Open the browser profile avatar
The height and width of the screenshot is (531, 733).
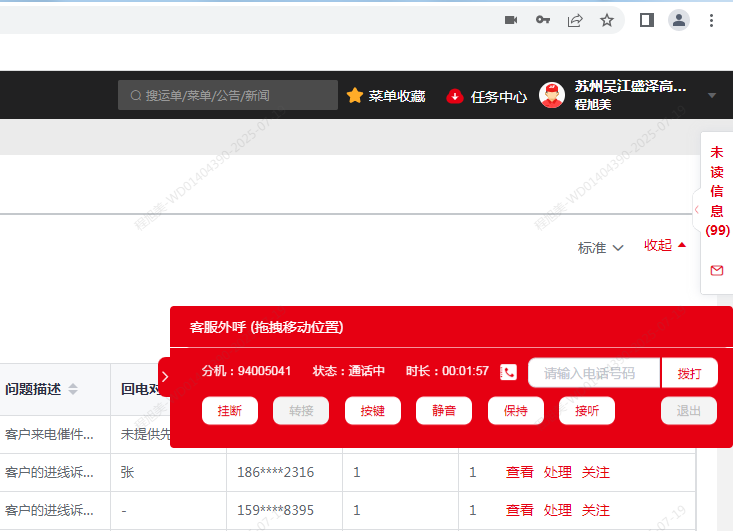point(679,20)
